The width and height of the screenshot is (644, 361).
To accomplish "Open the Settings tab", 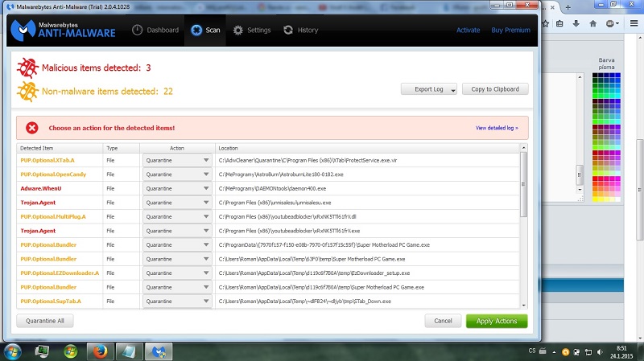I will pyautogui.click(x=252, y=30).
